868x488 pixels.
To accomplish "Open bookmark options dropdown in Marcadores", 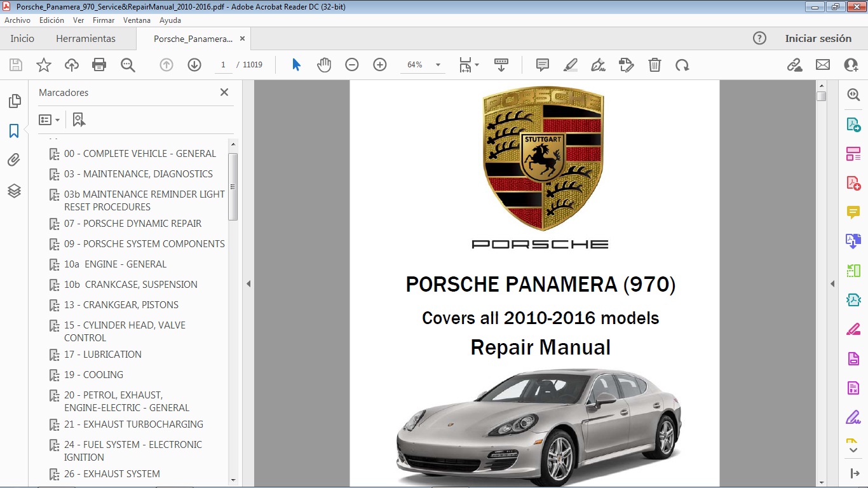I will click(50, 119).
